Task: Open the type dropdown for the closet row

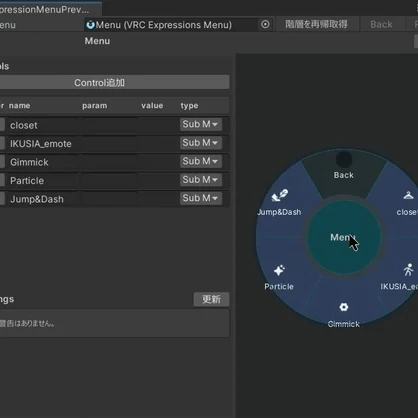Action: coord(200,124)
